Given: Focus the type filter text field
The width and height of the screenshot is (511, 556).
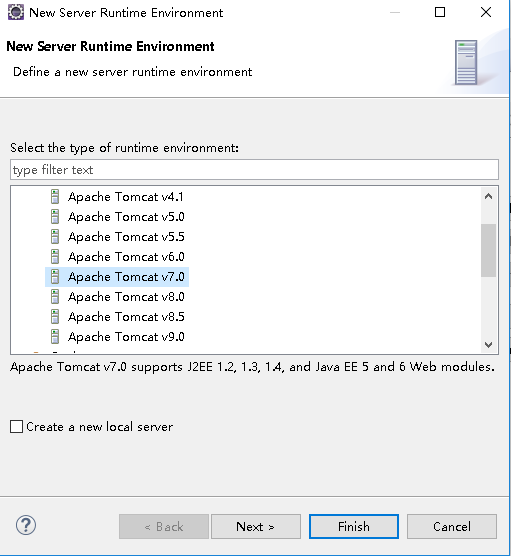Looking at the screenshot, I should tap(255, 170).
